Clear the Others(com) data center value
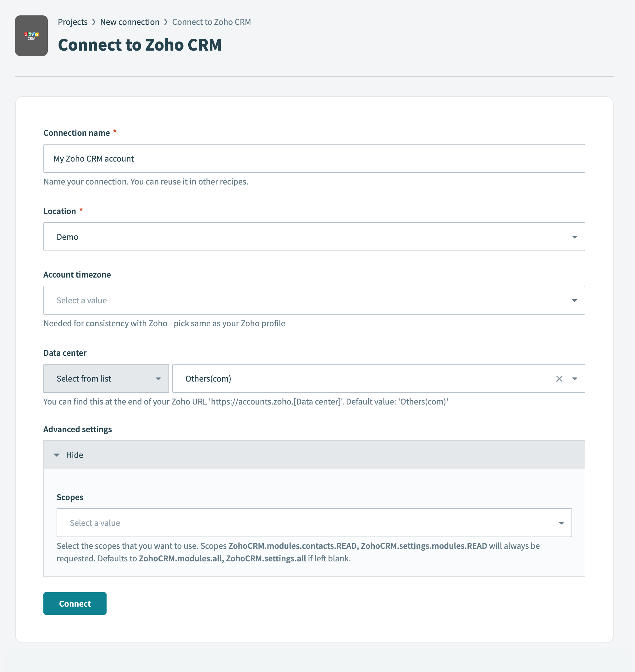635x672 pixels. (559, 379)
